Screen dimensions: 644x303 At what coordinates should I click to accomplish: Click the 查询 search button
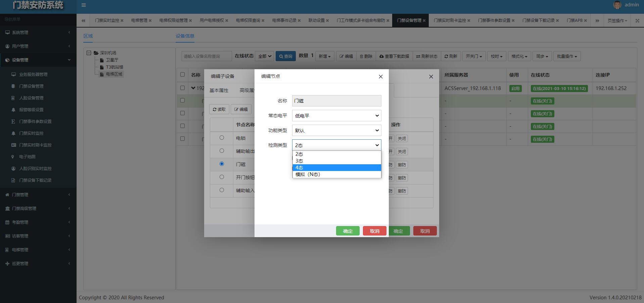[x=285, y=56]
